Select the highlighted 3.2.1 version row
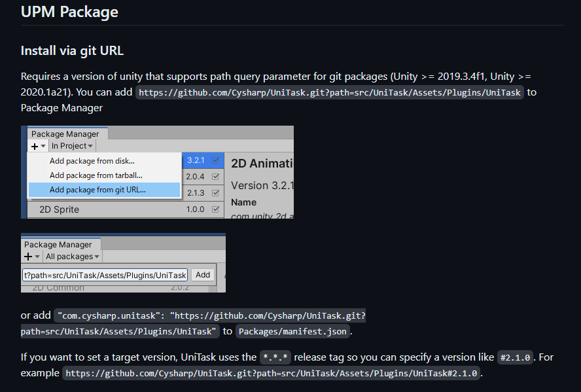The height and width of the screenshot is (392, 581). pyautogui.click(x=203, y=160)
